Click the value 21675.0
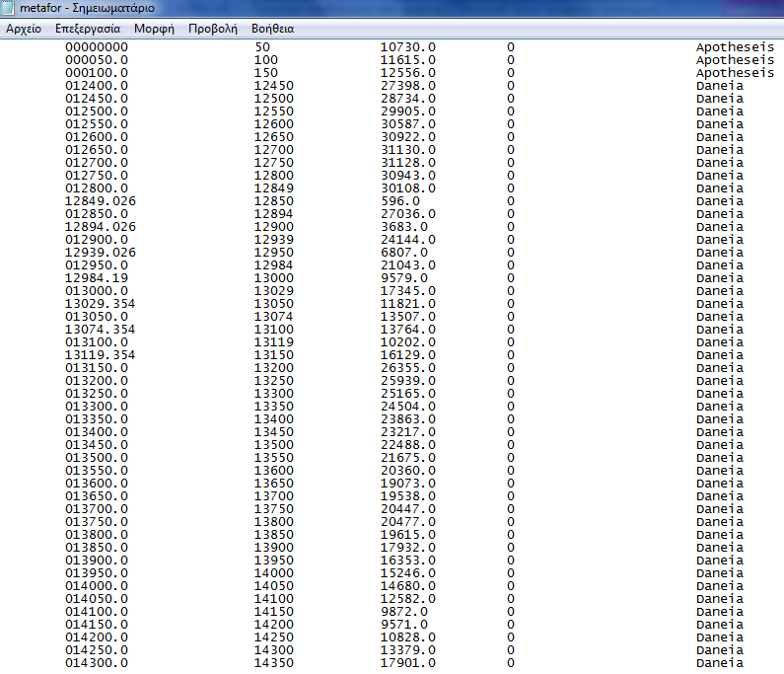The width and height of the screenshot is (784, 674). 408,458
